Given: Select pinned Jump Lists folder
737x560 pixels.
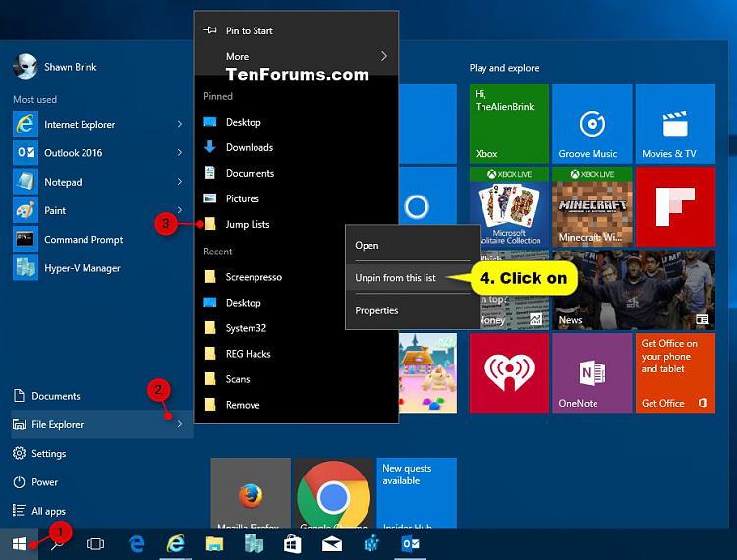Looking at the screenshot, I should (296, 225).
